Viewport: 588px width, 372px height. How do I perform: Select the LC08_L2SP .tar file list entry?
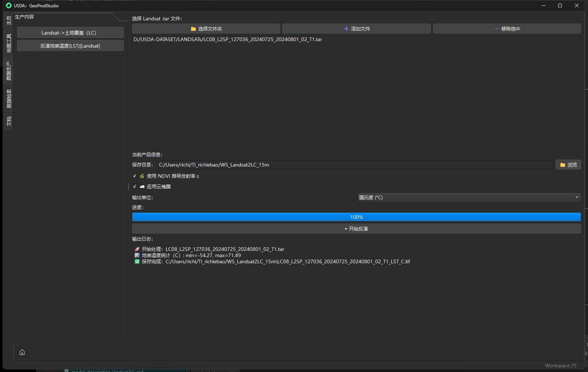(x=228, y=40)
